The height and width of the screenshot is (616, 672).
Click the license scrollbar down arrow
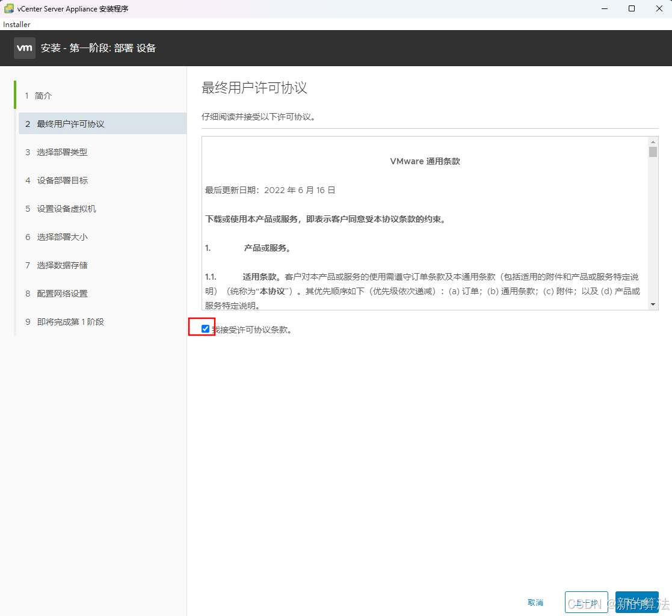tap(653, 304)
